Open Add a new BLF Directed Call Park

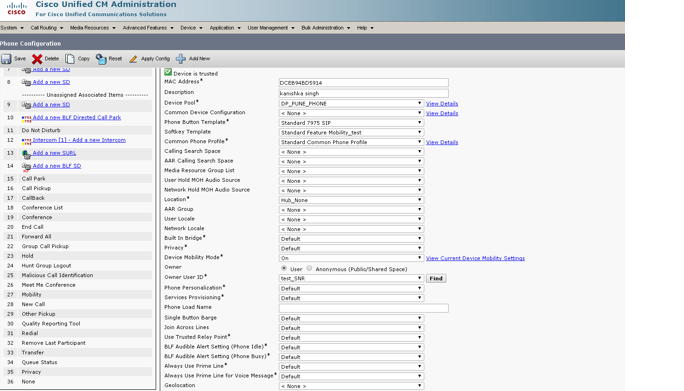click(77, 117)
